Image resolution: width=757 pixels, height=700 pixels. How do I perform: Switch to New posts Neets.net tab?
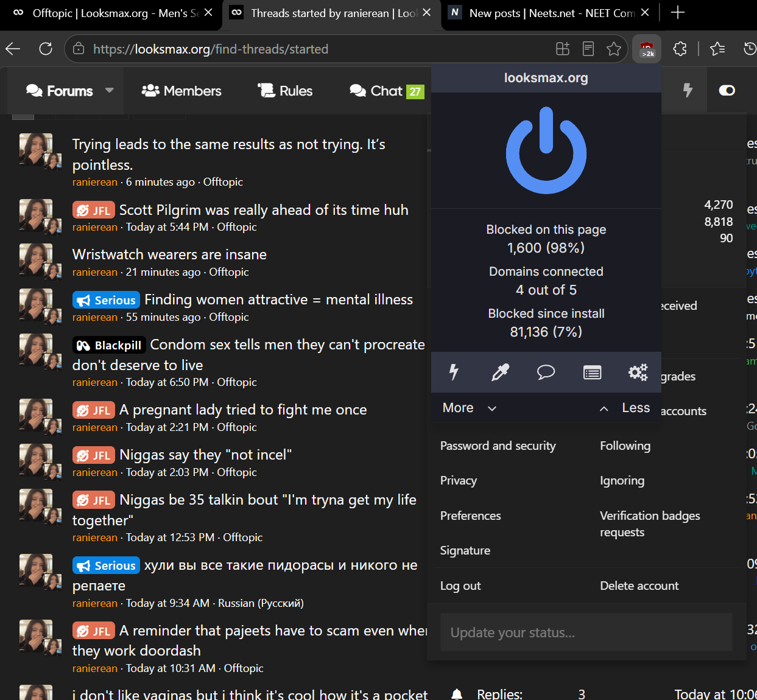tap(550, 13)
